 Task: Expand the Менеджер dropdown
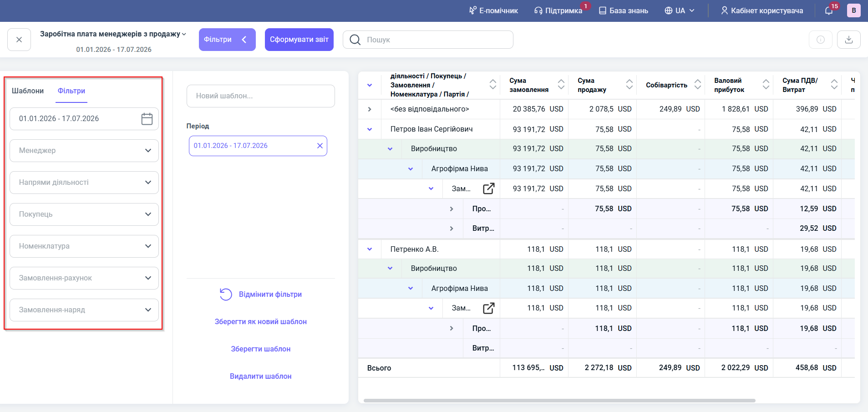pos(84,151)
